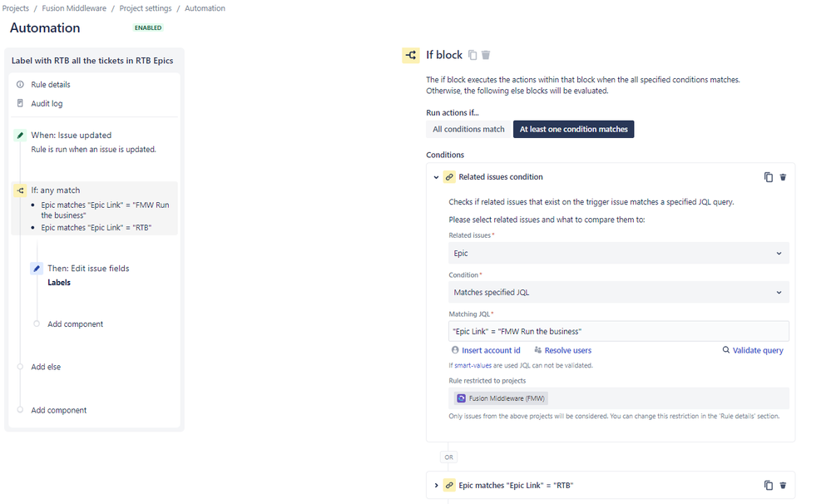Click the Fusion Middleware project avatar icon
Image resolution: width=831 pixels, height=504 pixels.
(461, 398)
